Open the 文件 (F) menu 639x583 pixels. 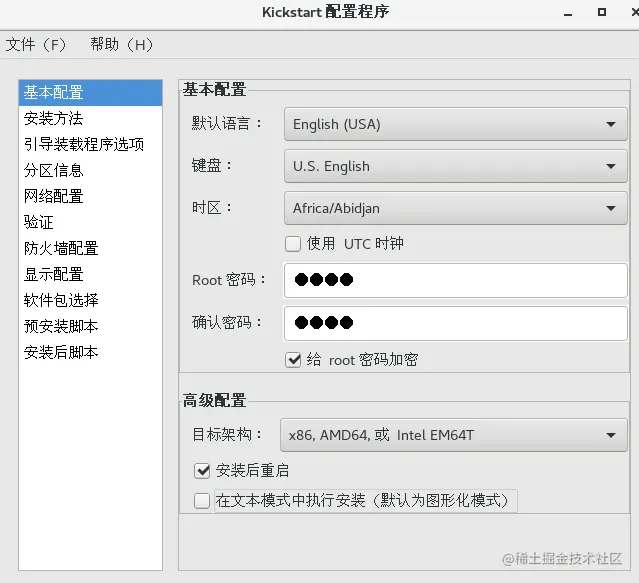pyautogui.click(x=35, y=44)
